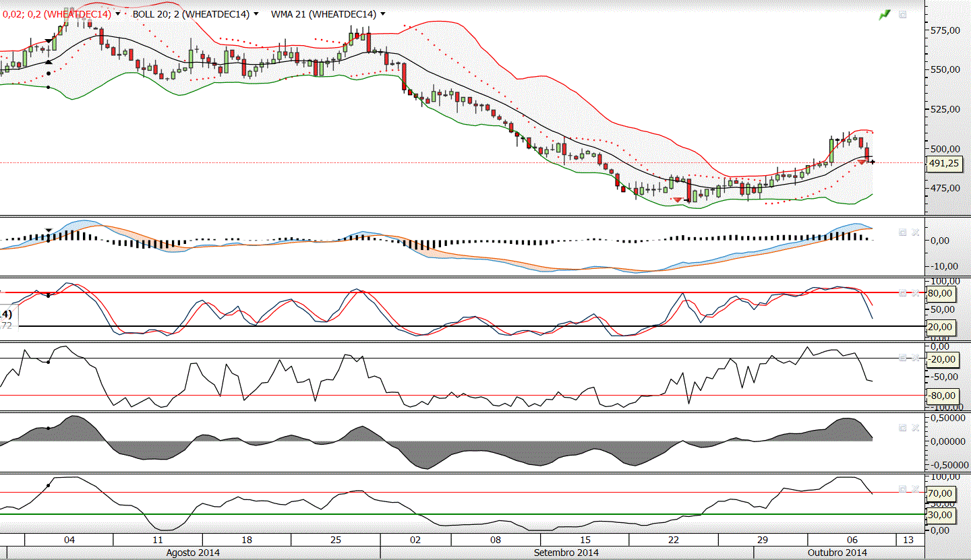The height and width of the screenshot is (560, 971).
Task: Select the Setembro 2014 month on time axis
Action: (566, 553)
